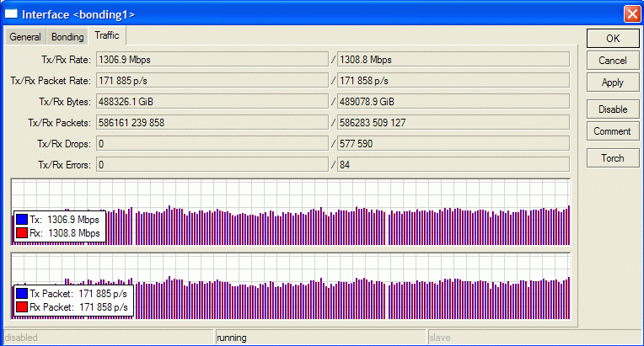Click the 'disabled' status bar entry
This screenshot has width=644, height=346.
click(x=21, y=338)
